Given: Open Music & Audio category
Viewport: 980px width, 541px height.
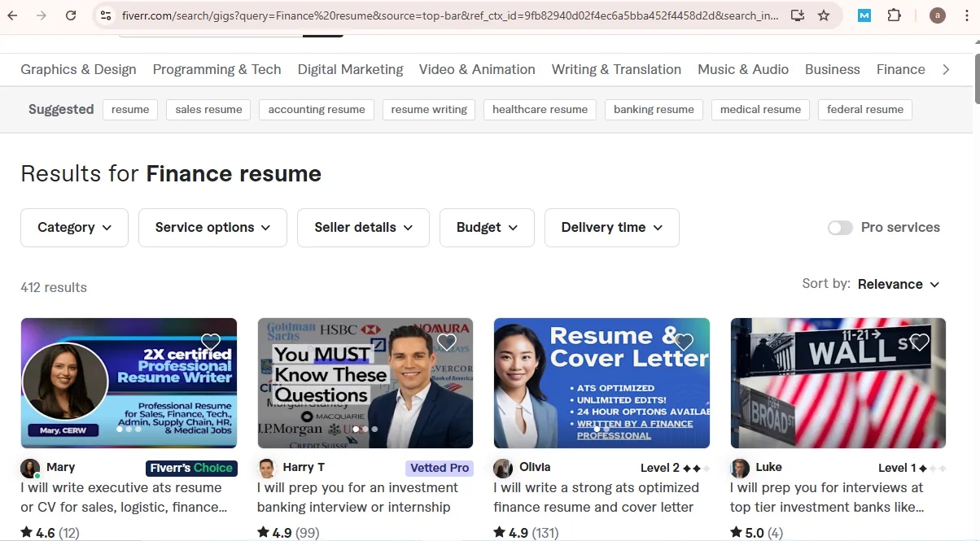Looking at the screenshot, I should pyautogui.click(x=743, y=69).
